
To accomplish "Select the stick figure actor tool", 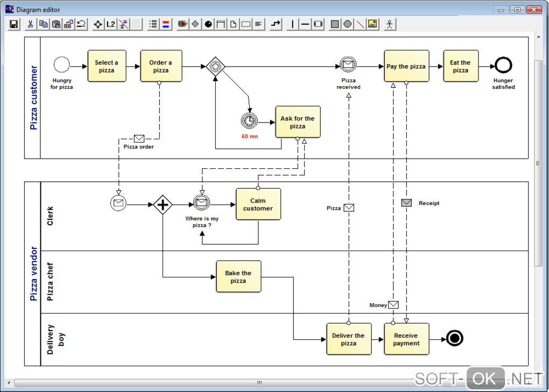I will pyautogui.click(x=389, y=24).
